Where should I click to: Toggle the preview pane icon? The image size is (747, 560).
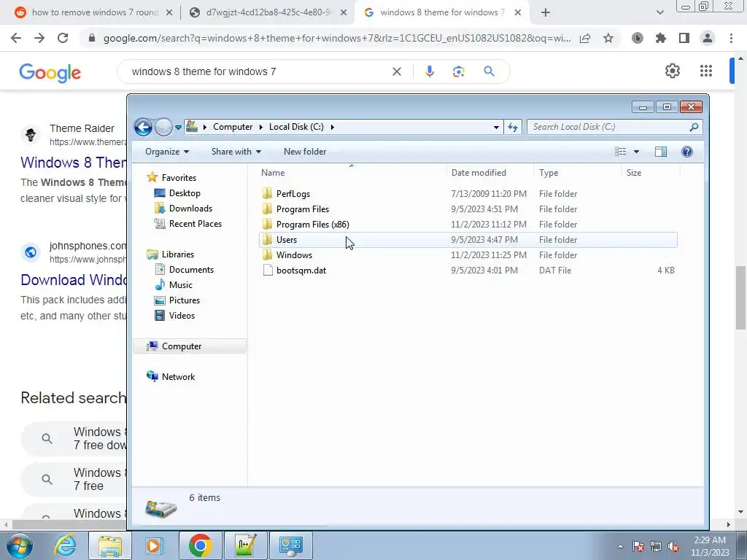pos(661,152)
